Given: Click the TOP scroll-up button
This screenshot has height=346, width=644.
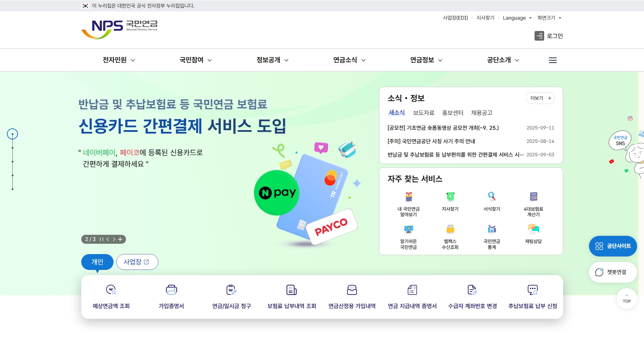Looking at the screenshot, I should [x=627, y=298].
